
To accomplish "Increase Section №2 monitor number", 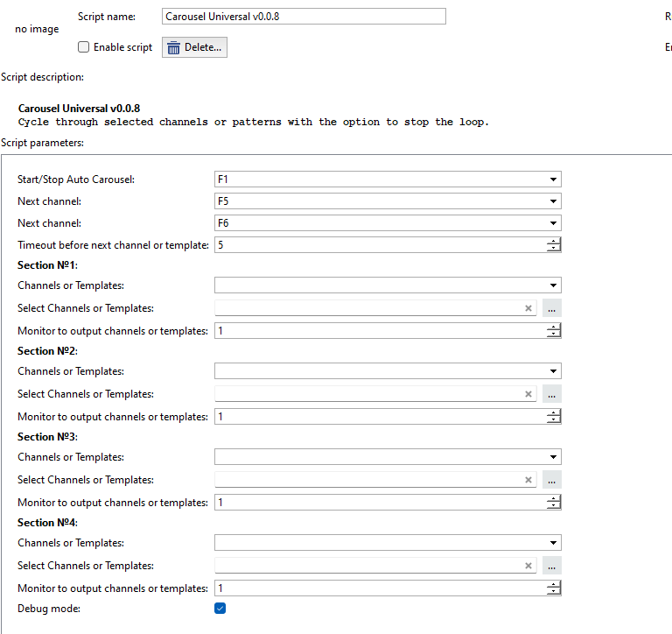I will (x=554, y=412).
